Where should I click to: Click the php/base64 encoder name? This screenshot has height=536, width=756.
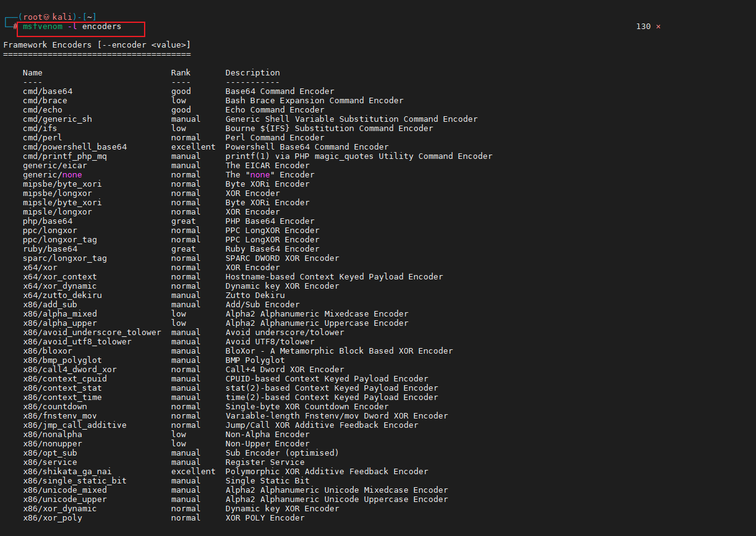(48, 221)
